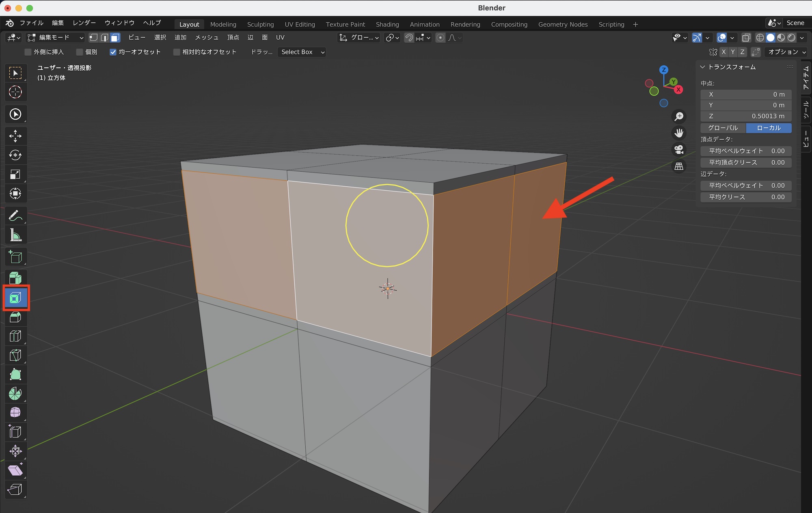Select the Rotate tool
This screenshot has width=812, height=513.
pos(15,155)
